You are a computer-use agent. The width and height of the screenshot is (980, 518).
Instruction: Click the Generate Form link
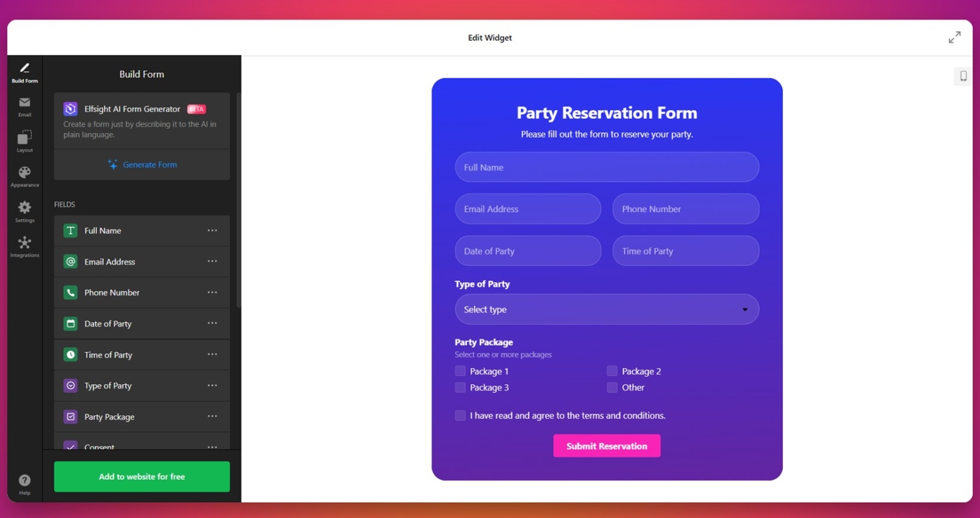click(149, 165)
